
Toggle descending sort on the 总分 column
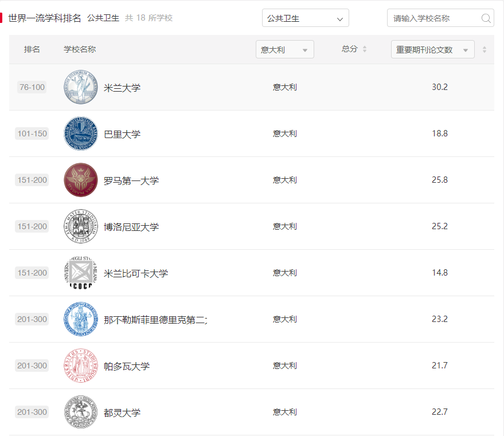coord(365,52)
